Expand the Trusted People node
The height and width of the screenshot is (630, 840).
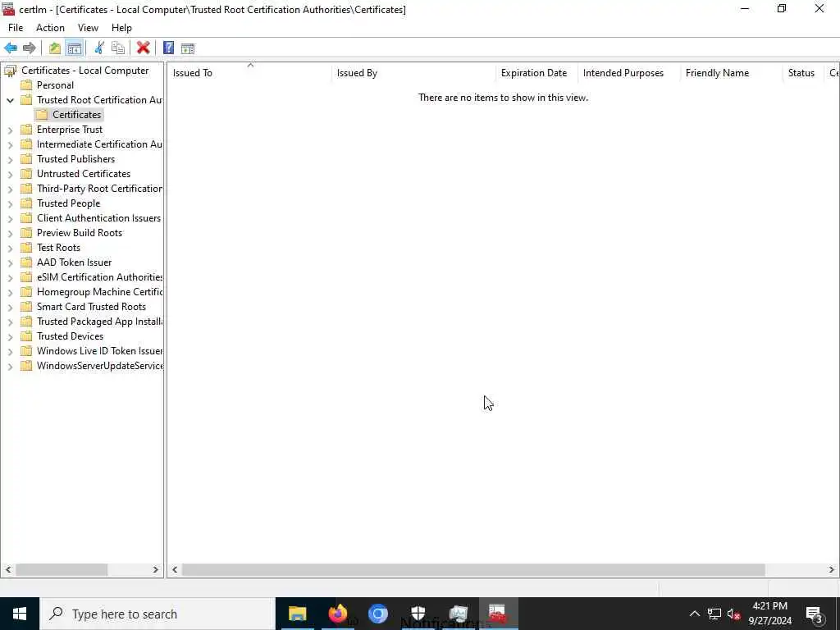(10, 203)
